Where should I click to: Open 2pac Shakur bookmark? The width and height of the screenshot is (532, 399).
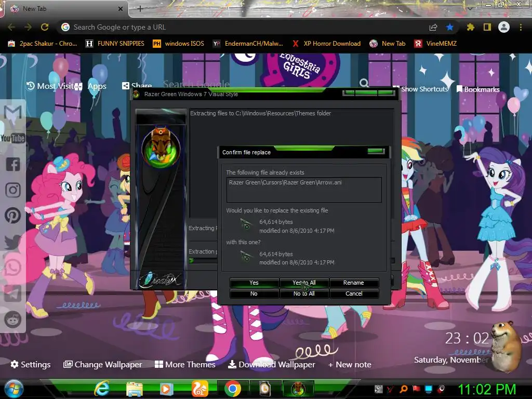click(x=43, y=44)
